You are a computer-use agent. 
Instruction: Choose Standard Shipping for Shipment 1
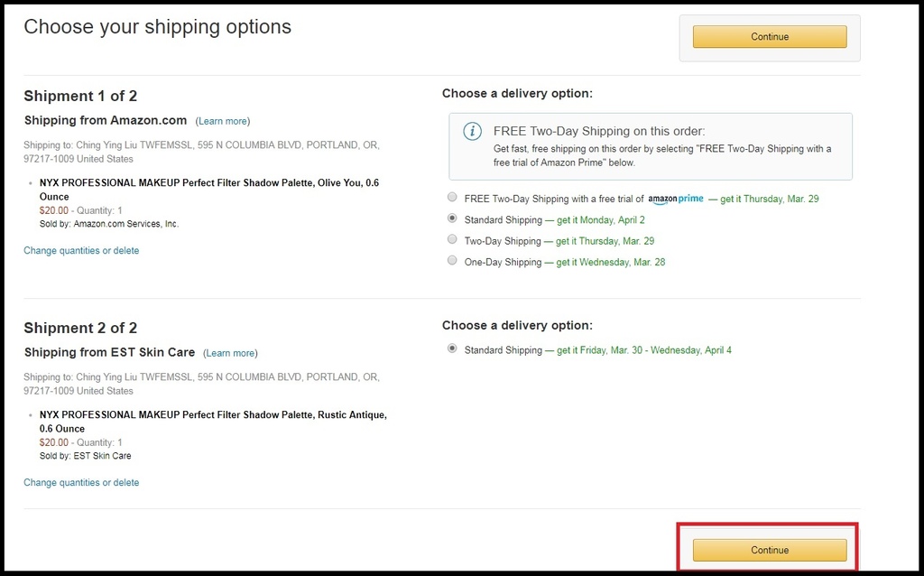coord(452,219)
